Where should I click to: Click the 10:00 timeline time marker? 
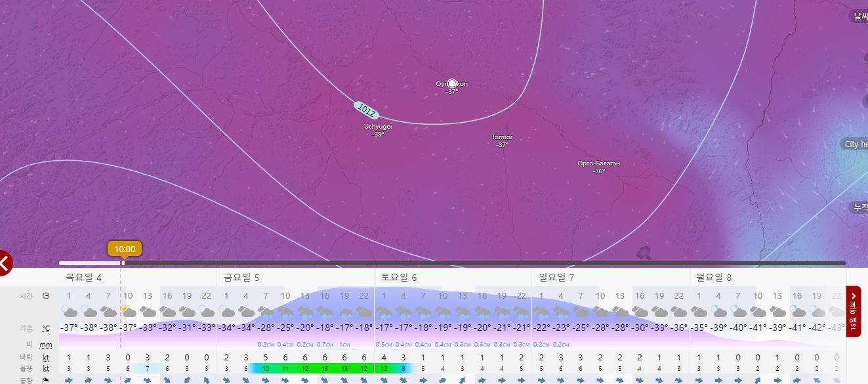pos(125,249)
